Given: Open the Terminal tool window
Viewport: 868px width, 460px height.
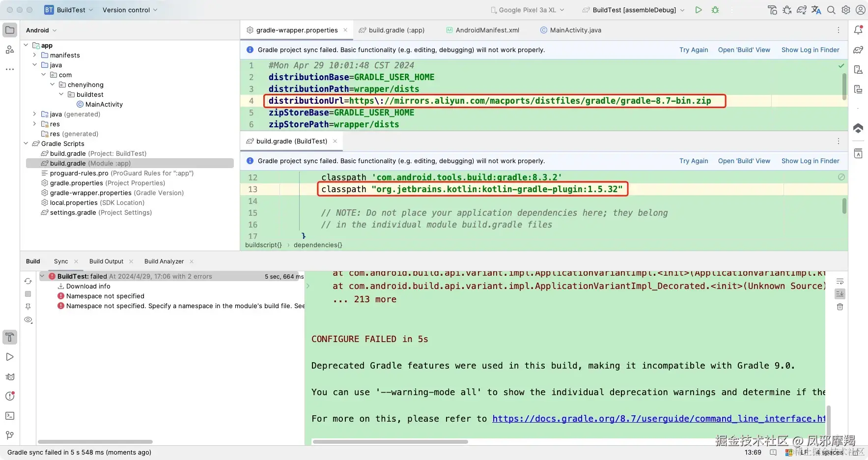Looking at the screenshot, I should (10, 416).
